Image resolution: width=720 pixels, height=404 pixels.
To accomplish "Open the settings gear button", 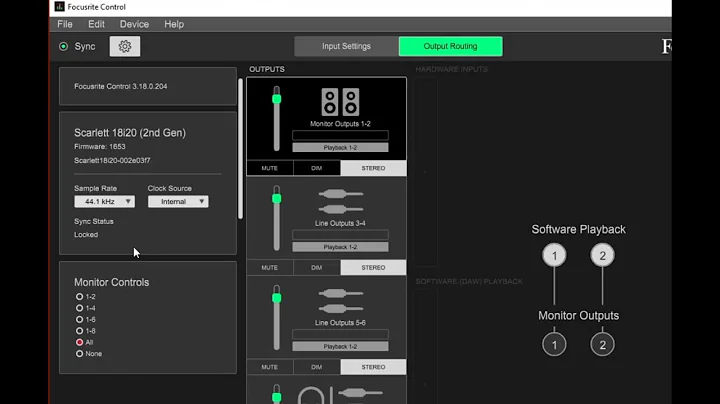I will pyautogui.click(x=125, y=46).
